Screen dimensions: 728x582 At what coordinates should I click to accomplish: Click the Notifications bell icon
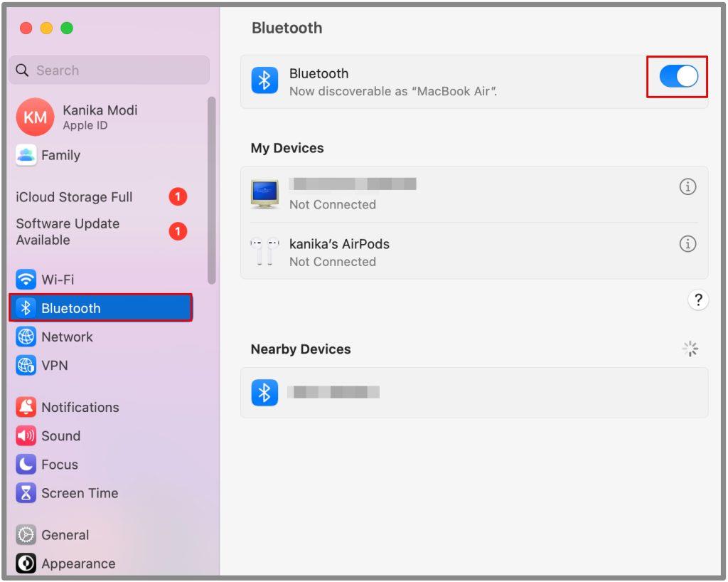pos(26,408)
